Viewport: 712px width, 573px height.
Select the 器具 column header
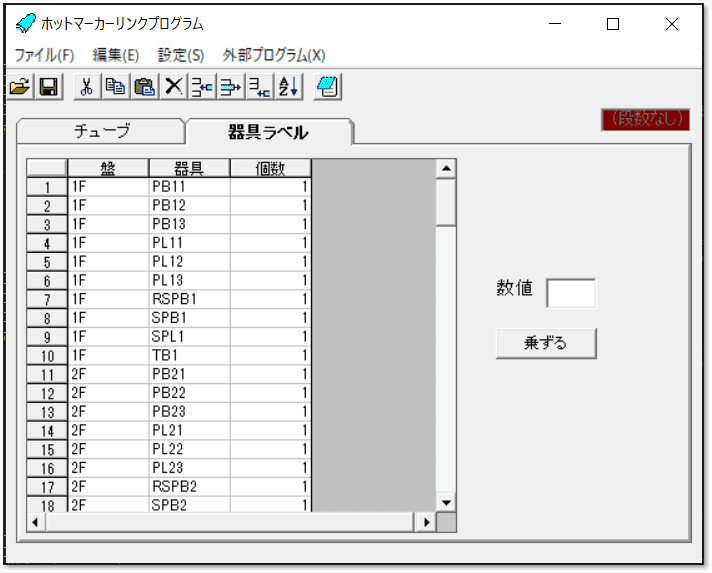click(189, 168)
